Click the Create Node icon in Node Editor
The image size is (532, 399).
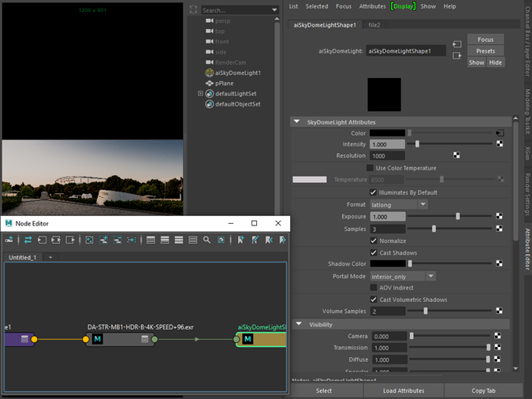coord(9,240)
